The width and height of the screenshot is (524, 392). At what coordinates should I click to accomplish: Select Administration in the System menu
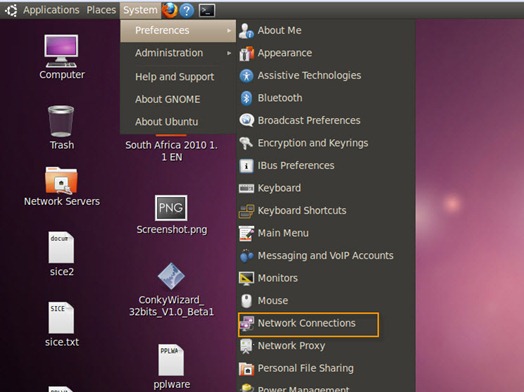tap(178, 53)
